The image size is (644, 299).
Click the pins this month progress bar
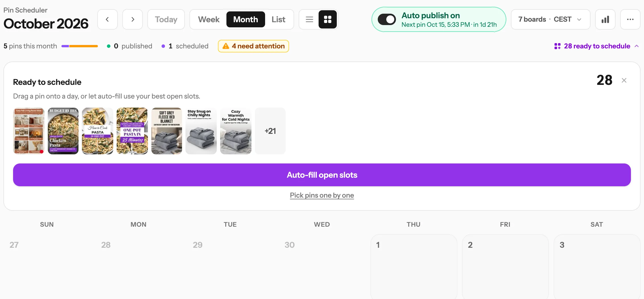click(x=80, y=46)
